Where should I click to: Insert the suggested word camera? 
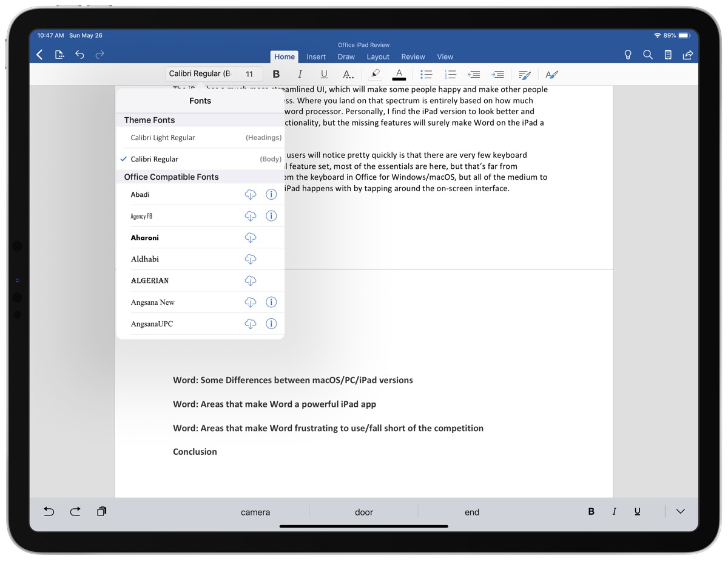click(x=255, y=512)
